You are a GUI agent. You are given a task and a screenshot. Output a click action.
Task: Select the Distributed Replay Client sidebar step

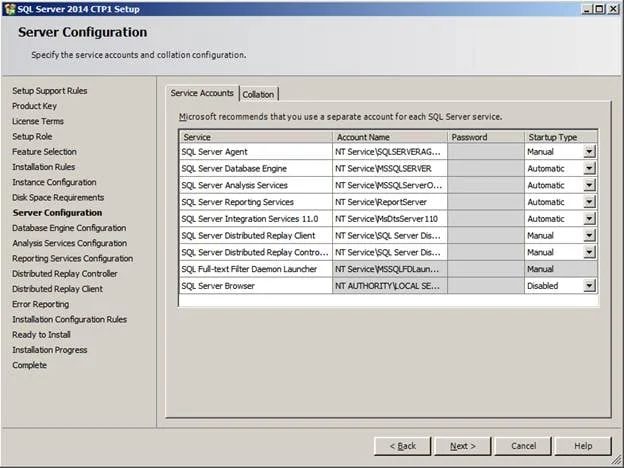pos(57,289)
